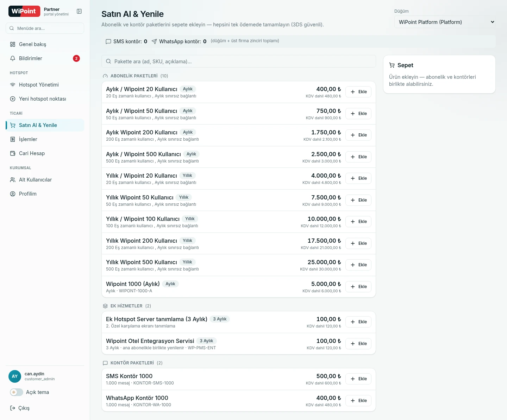Click the Alt Kullanıcılar people icon
Image resolution: width=507 pixels, height=420 pixels.
coord(13,180)
